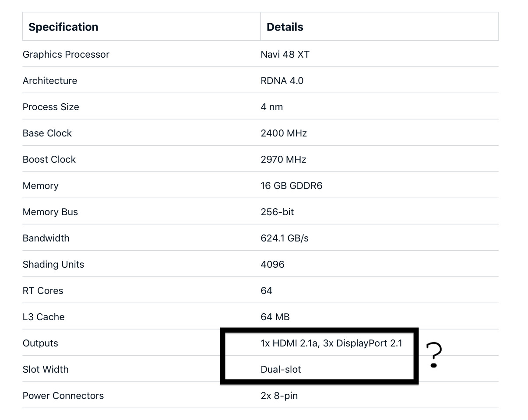Select the RT Cores value 64
Image resolution: width=528 pixels, height=420 pixels.
(267, 291)
